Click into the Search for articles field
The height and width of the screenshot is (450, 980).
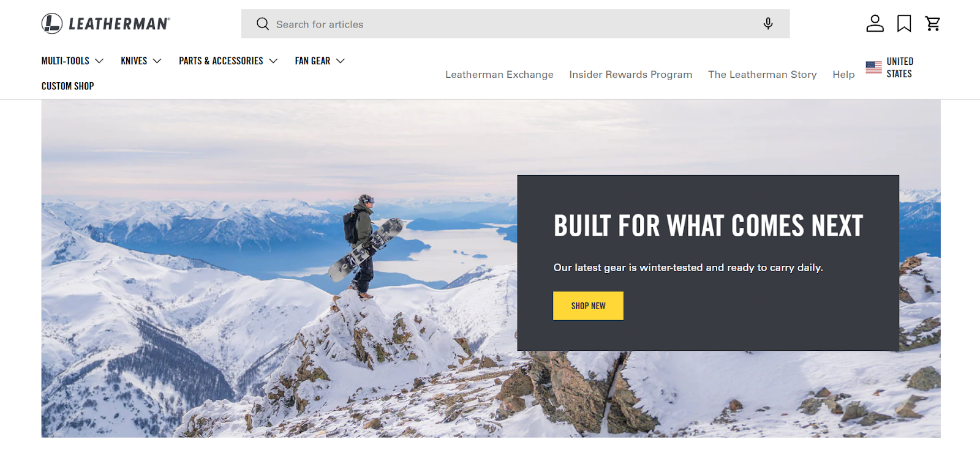(515, 24)
